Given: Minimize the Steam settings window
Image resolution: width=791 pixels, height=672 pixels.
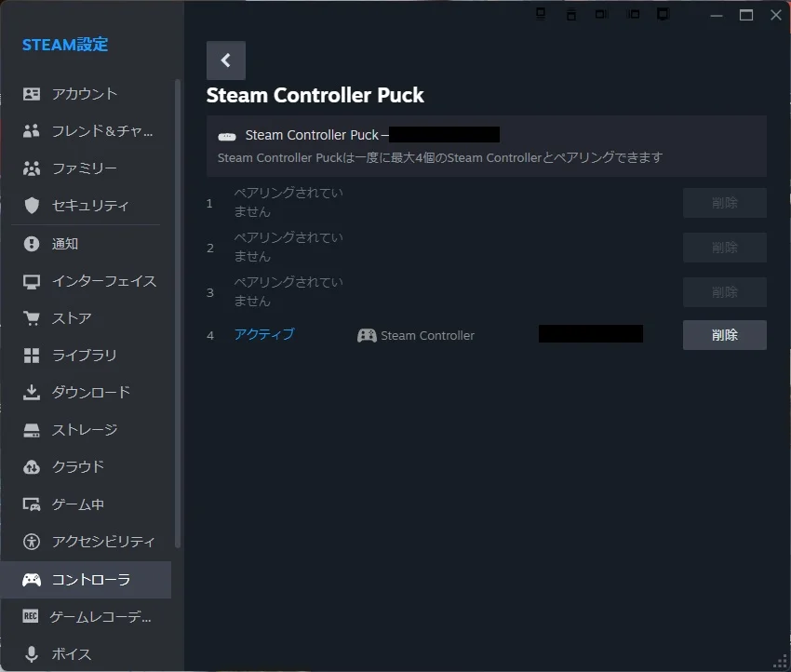Looking at the screenshot, I should tap(717, 15).
